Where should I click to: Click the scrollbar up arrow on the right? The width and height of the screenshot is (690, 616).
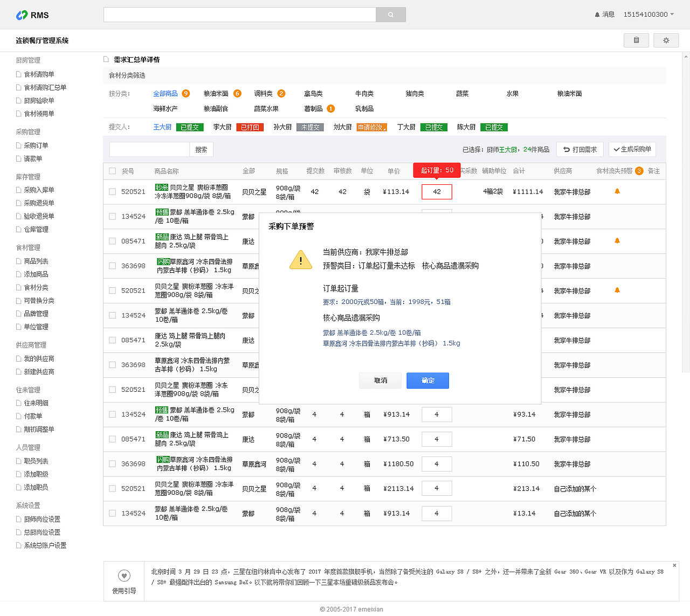[x=686, y=56]
